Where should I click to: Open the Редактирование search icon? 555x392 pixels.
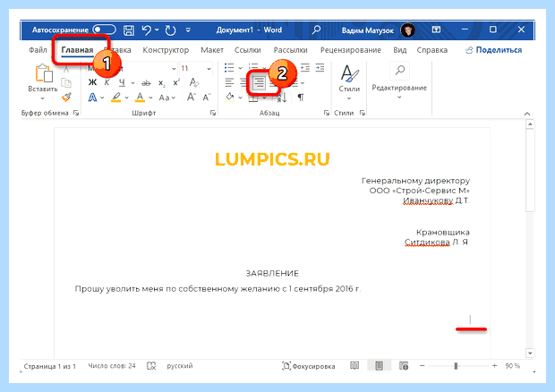pyautogui.click(x=399, y=70)
